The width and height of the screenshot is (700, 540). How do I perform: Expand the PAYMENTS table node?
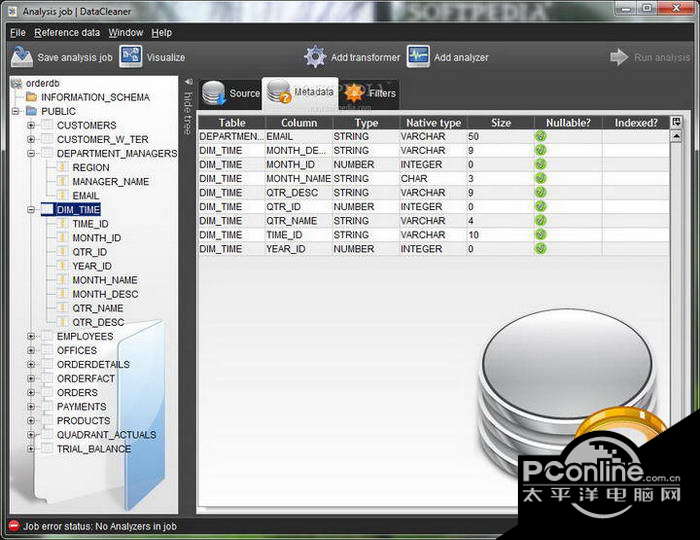(x=31, y=407)
